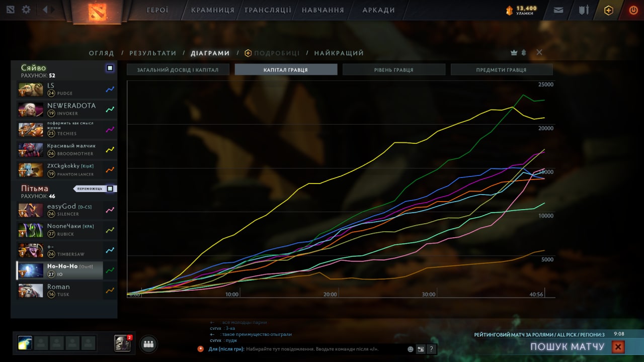Go back with the left arrow
644x362 pixels.
coord(45,10)
